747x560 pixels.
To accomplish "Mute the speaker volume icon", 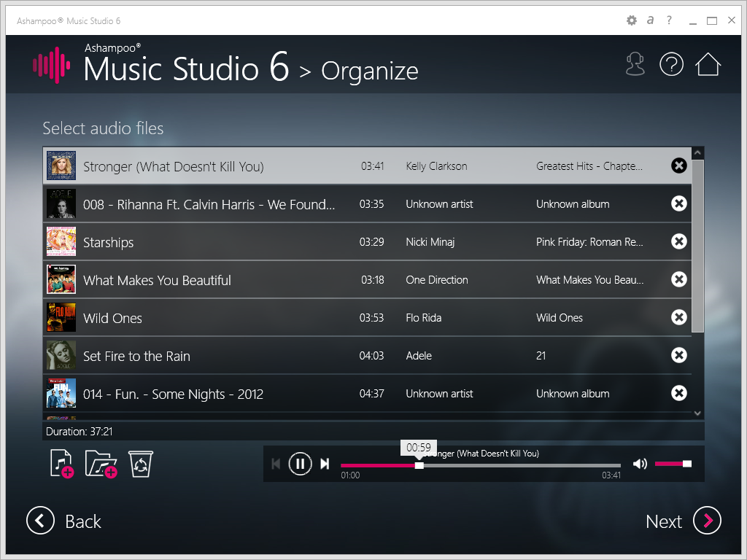I will pos(640,464).
